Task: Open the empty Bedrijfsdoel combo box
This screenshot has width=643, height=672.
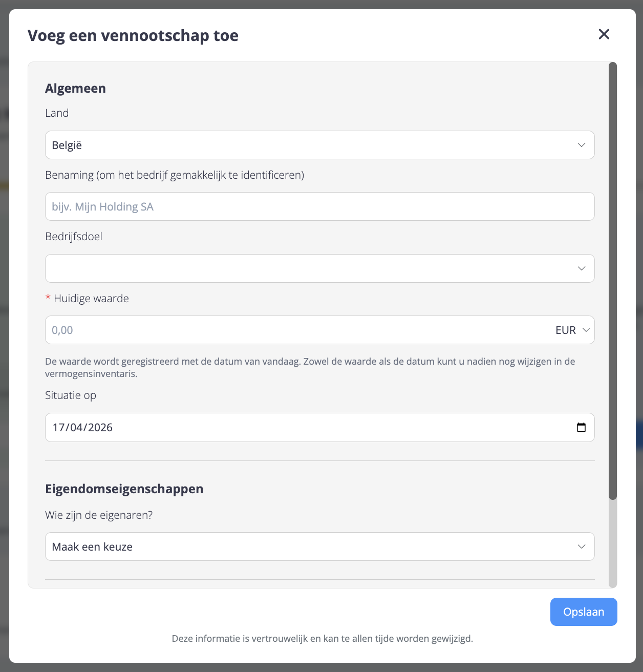Action: (x=307, y=268)
